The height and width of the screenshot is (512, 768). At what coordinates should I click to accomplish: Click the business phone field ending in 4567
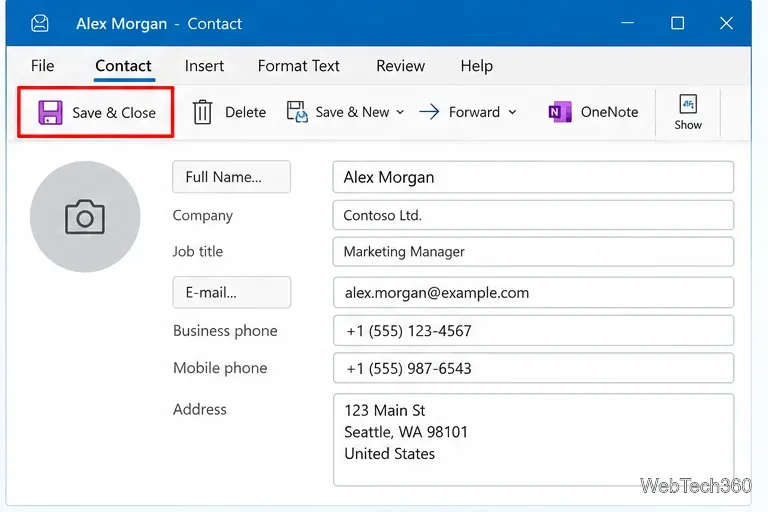[533, 330]
